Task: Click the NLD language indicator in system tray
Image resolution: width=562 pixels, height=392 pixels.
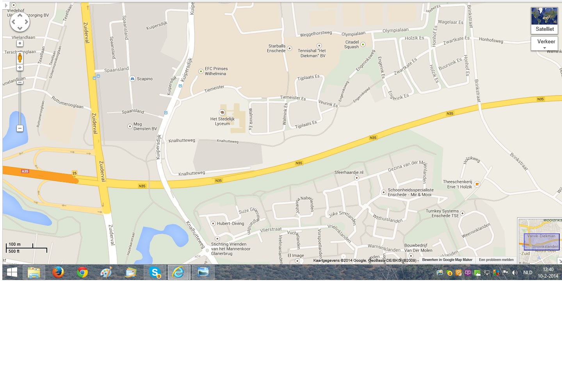Action: pos(528,273)
